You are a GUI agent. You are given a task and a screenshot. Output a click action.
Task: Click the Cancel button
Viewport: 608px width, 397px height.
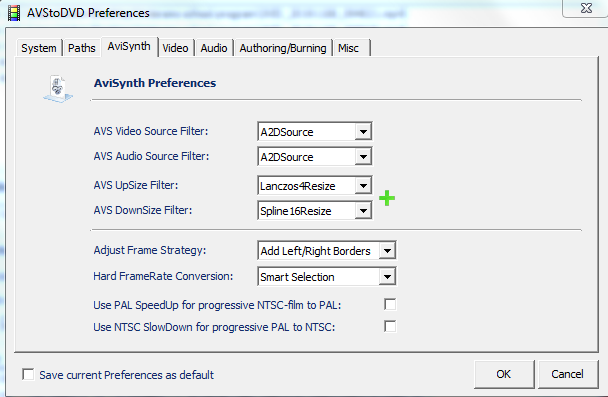coord(568,374)
